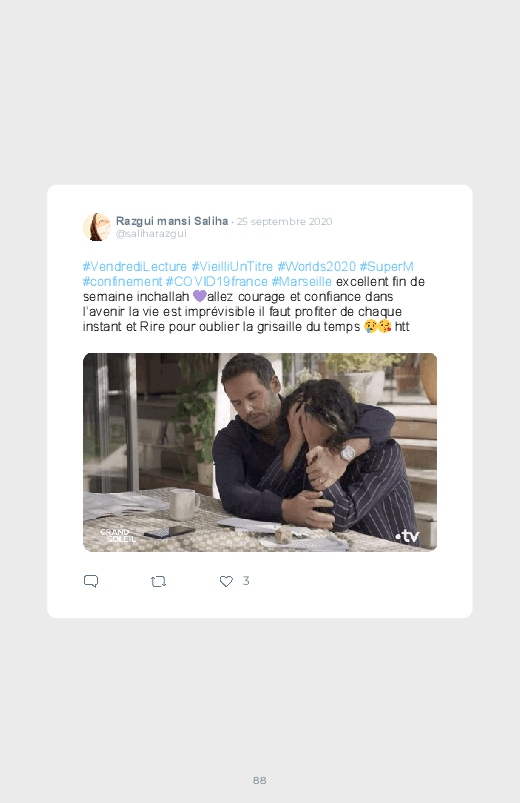The width and height of the screenshot is (520, 803).
Task: Open Razgui mansi Saliha's profile avatar
Action: (96, 227)
